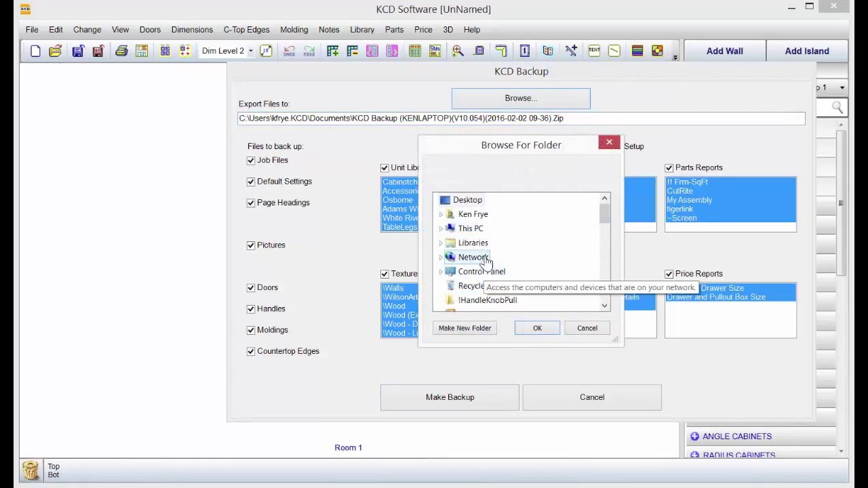Image resolution: width=868 pixels, height=488 pixels.
Task: Click OK in Browse For Folder
Action: (x=537, y=328)
